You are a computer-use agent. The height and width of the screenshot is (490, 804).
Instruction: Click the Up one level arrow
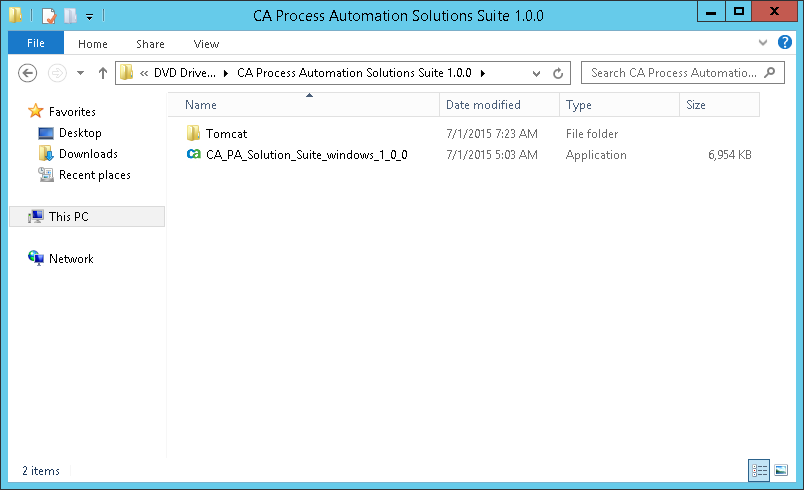click(x=103, y=73)
